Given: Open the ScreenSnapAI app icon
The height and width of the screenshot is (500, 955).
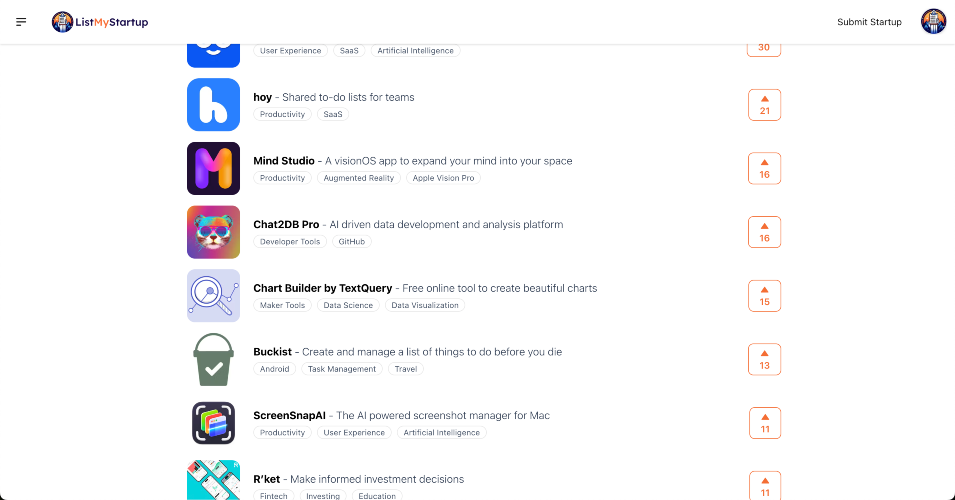Looking at the screenshot, I should [x=213, y=423].
